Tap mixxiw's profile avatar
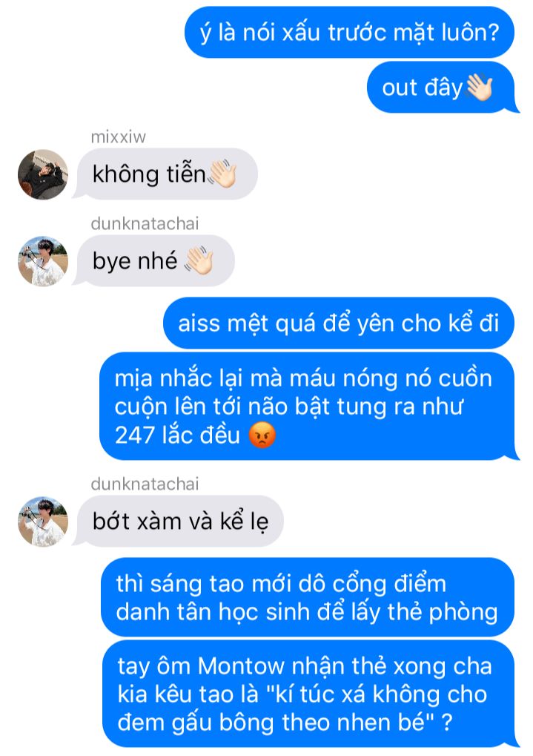The width and height of the screenshot is (533, 756). 43,174
